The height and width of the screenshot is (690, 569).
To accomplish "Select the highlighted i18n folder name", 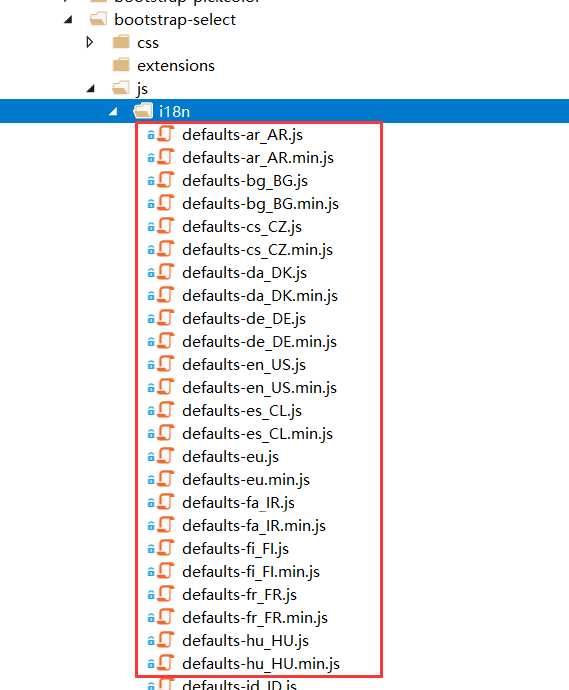I will [175, 112].
